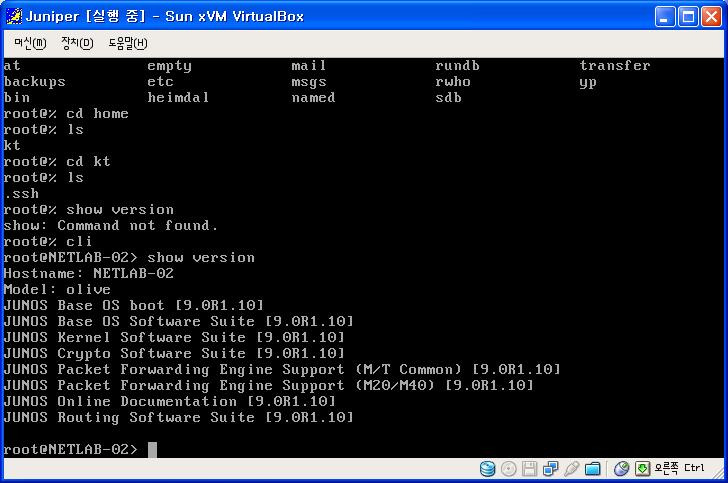Viewport: 728px width, 483px height.
Task: Click the 오른쪽 Ctrl host key label
Action: click(679, 468)
